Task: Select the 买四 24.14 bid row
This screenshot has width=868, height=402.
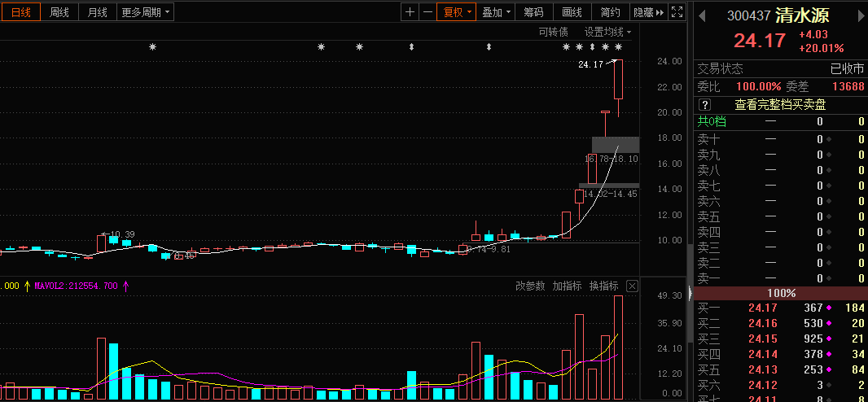Action: tap(781, 355)
